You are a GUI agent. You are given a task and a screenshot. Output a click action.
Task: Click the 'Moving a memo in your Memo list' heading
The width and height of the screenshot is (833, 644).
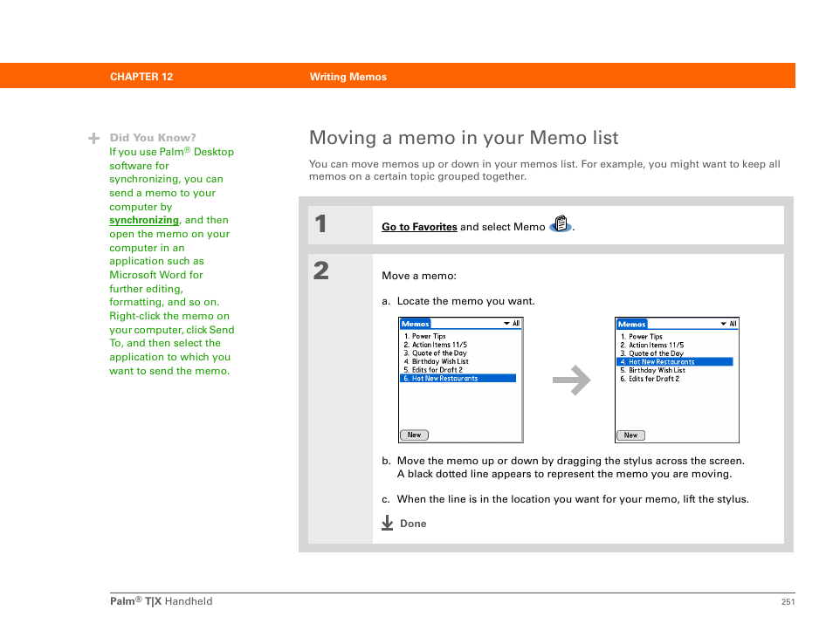[464, 138]
